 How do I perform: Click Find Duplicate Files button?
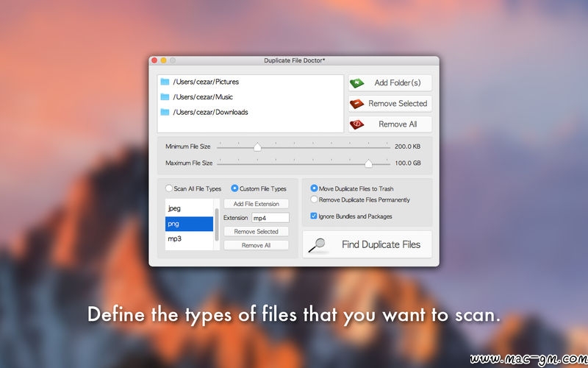[x=367, y=244]
